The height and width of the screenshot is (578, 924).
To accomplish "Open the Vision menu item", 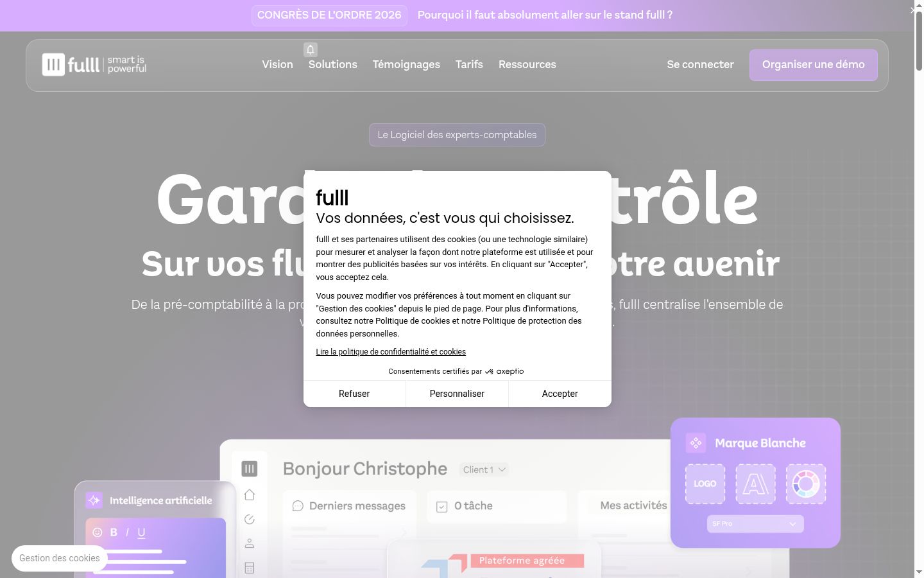I will click(277, 64).
